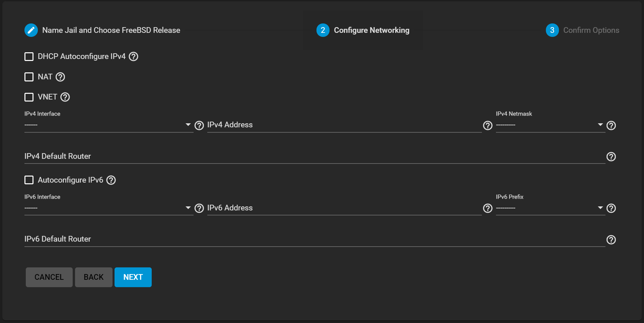Click help icon next to Autoconfigure IPv6
Viewport: 644px width, 323px height.
(111, 180)
